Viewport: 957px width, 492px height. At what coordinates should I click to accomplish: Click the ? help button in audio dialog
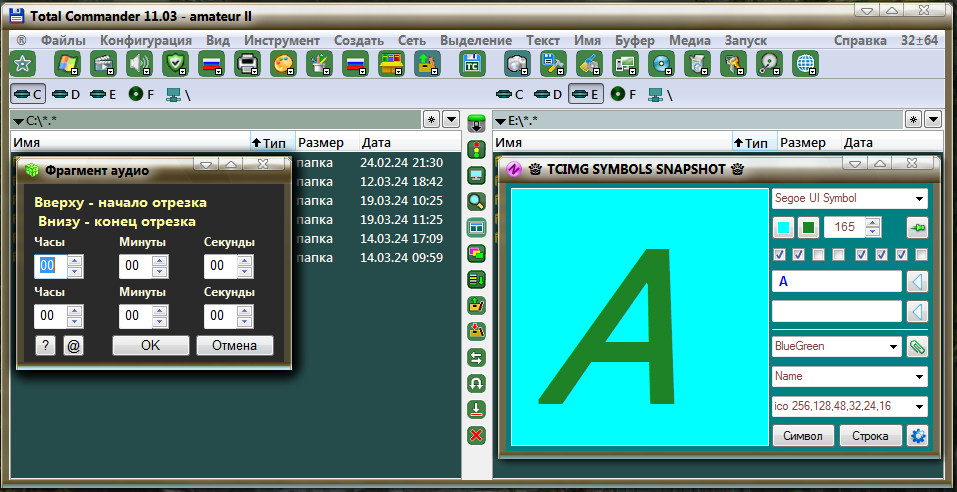coord(45,345)
